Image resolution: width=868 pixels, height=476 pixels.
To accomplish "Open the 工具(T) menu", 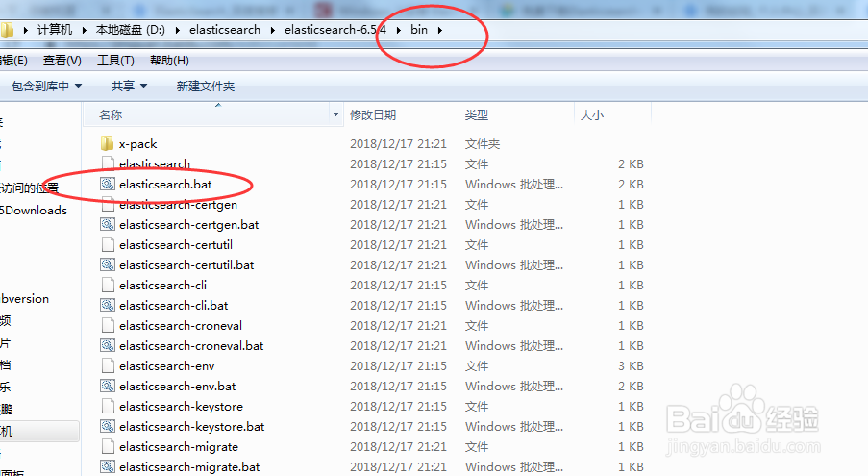I will 115,61.
